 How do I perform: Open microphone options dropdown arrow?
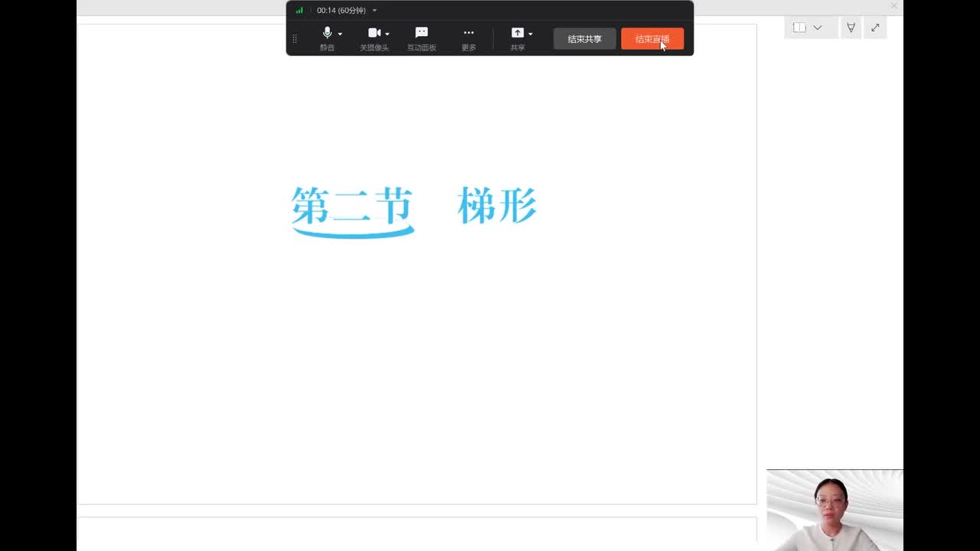point(340,34)
